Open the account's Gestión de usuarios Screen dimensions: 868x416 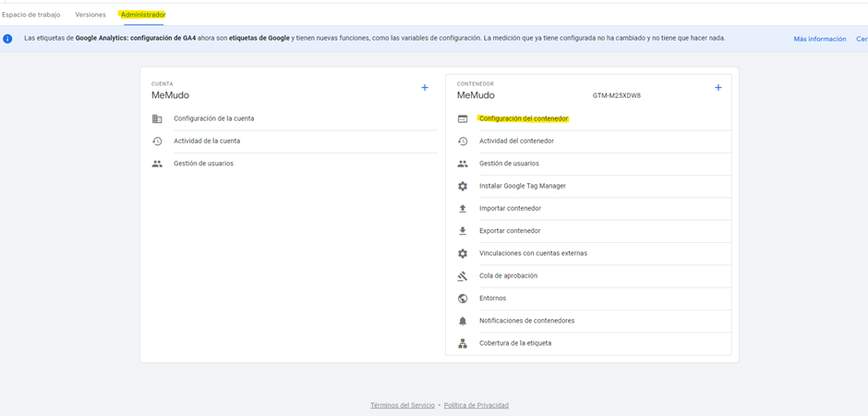click(204, 164)
